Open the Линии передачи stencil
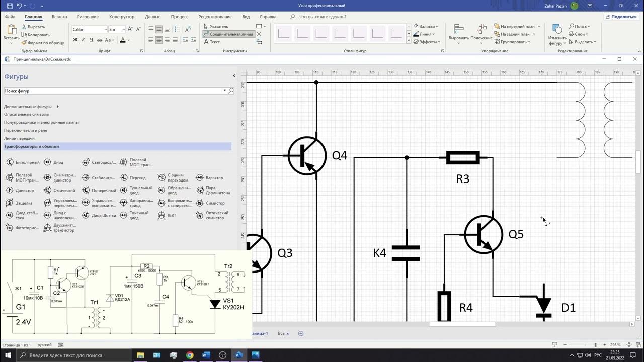This screenshot has height=362, width=644. coord(19,138)
